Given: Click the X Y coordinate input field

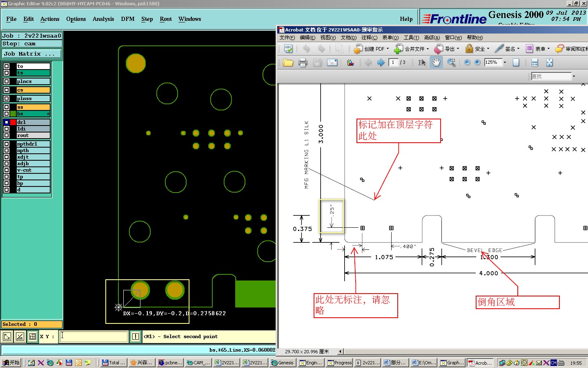Looking at the screenshot, I should point(94,337).
